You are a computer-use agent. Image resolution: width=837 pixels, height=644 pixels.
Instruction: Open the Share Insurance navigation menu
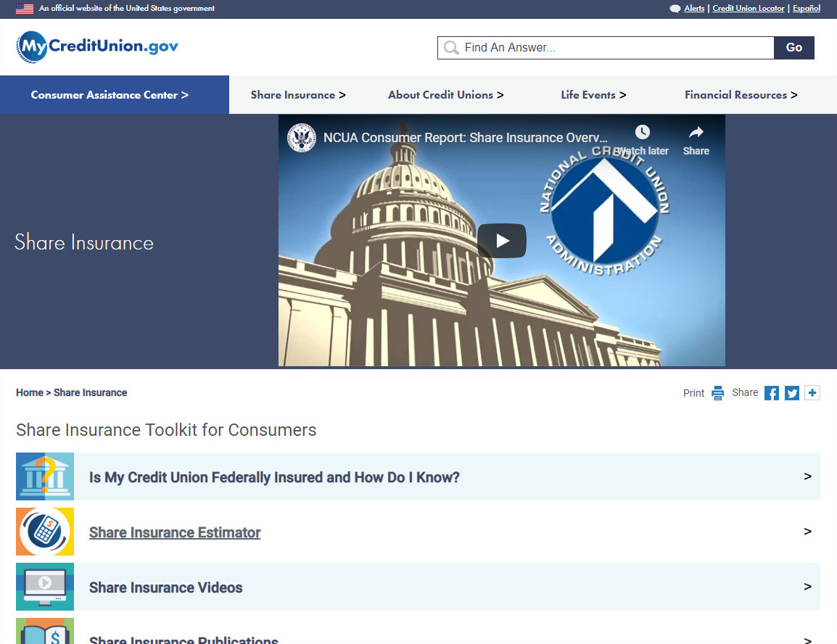pyautogui.click(x=298, y=94)
